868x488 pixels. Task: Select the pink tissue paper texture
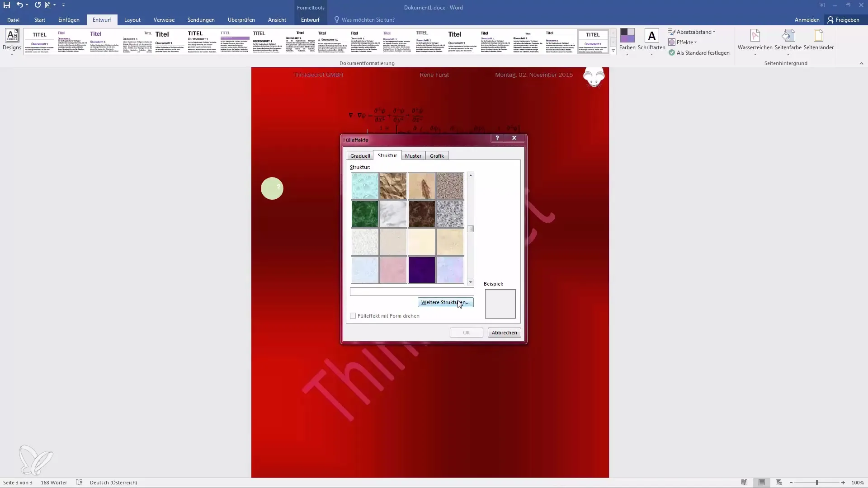[x=393, y=270]
